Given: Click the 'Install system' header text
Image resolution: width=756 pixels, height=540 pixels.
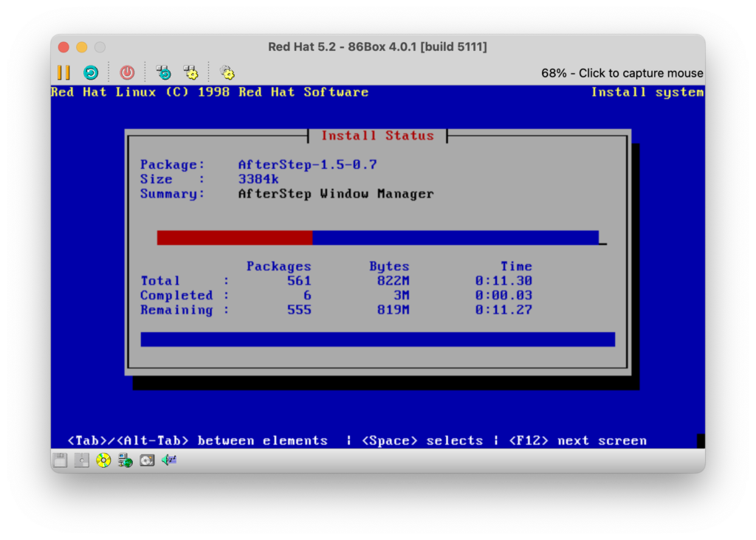Looking at the screenshot, I should 647,92.
